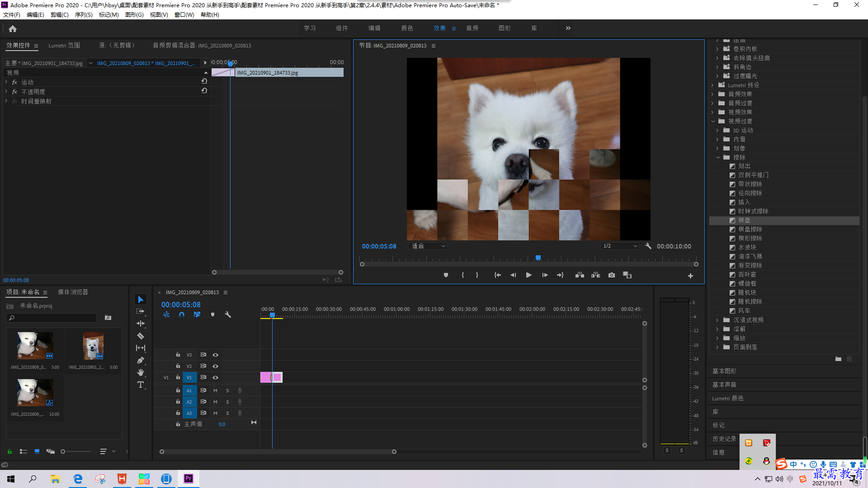The width and height of the screenshot is (868, 488).
Task: Open the Lumetri 颜色 panel
Action: pyautogui.click(x=728, y=399)
